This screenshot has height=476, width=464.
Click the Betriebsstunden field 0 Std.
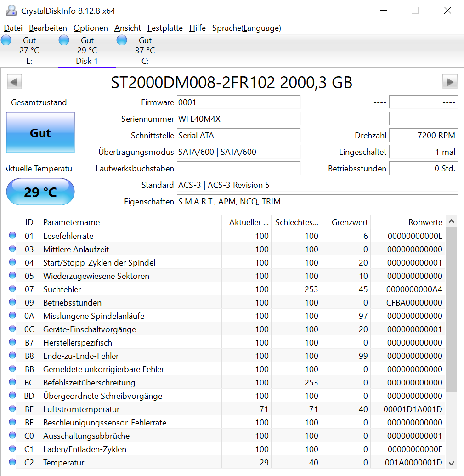coord(423,169)
